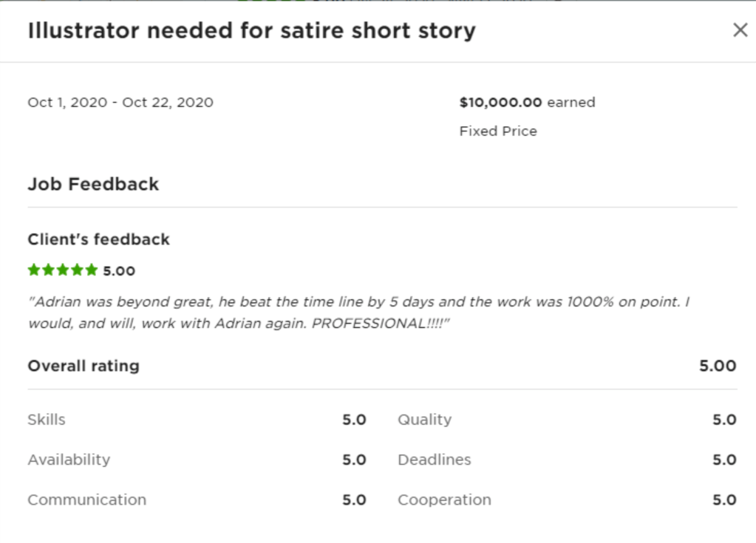Screen dimensions: 756x543
Task: Click the Skills rating label
Action: tap(47, 420)
